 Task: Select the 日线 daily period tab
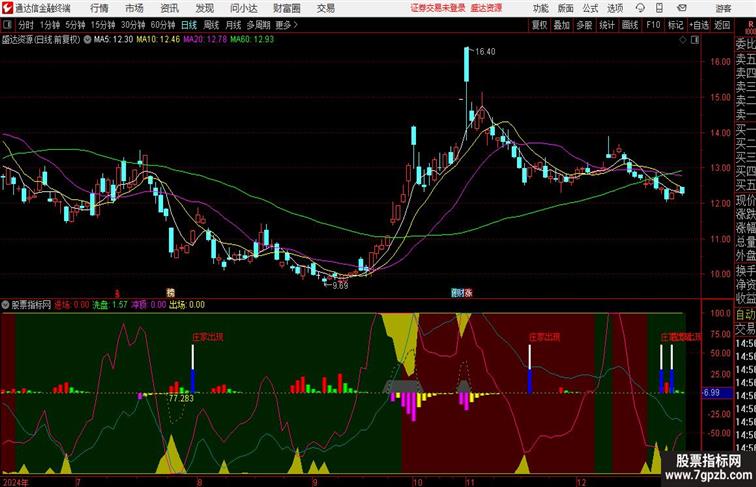pos(189,25)
